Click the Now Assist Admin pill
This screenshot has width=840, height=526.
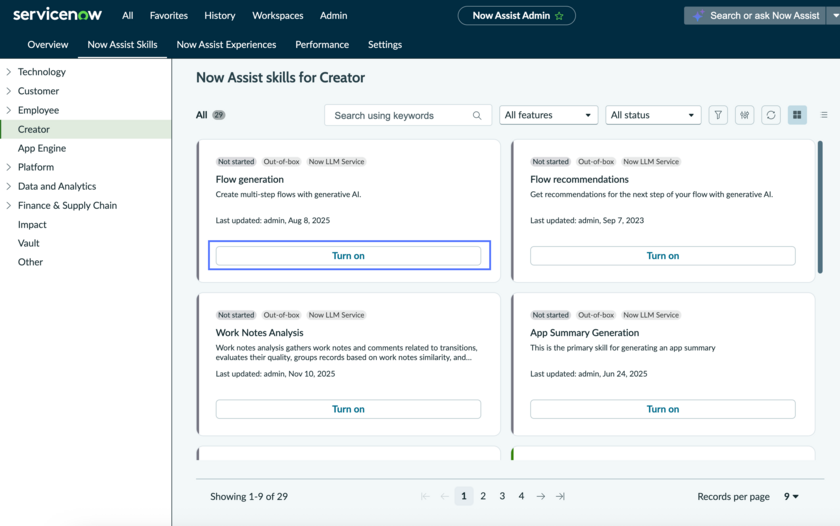[516, 16]
